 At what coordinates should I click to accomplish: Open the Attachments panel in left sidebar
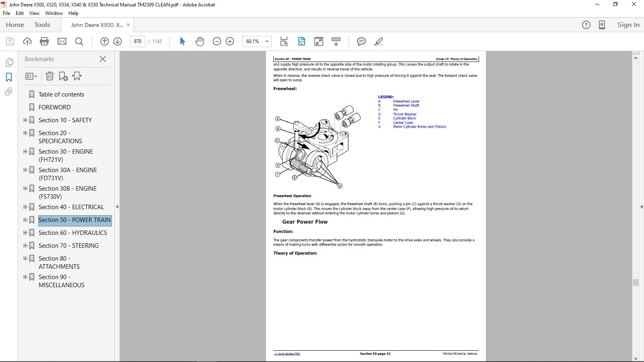9,92
